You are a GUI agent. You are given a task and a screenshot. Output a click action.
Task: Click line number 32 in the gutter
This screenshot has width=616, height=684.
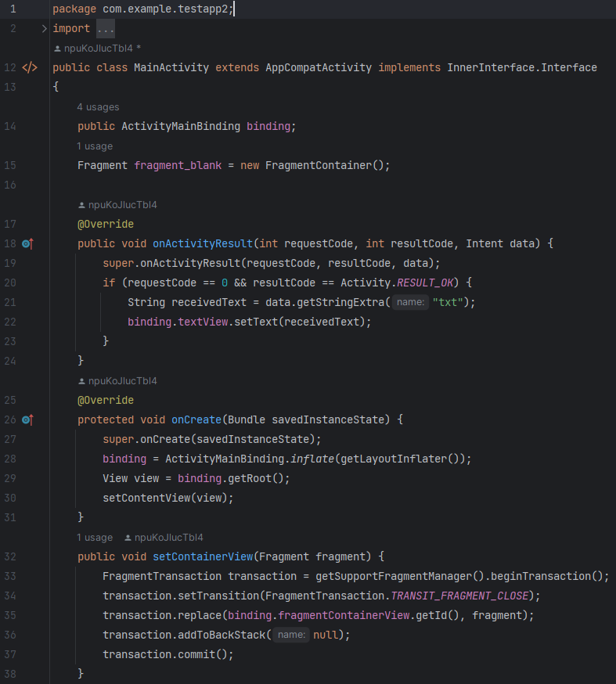(10, 557)
